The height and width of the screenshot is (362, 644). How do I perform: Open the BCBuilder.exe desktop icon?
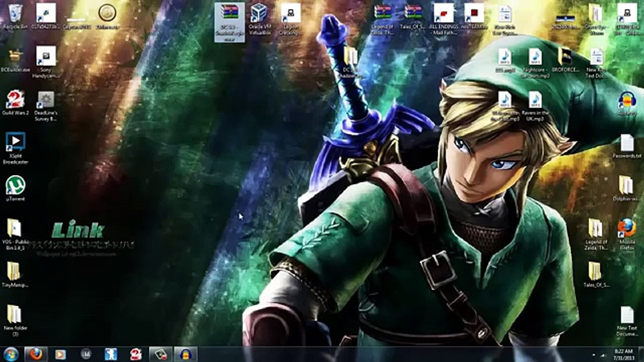coord(15,60)
